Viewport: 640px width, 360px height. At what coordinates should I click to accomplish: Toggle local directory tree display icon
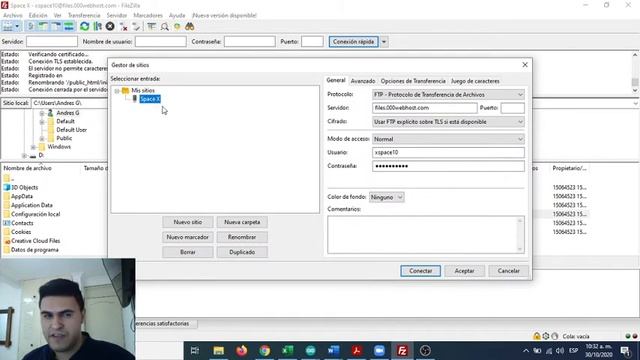pyautogui.click(x=43, y=27)
